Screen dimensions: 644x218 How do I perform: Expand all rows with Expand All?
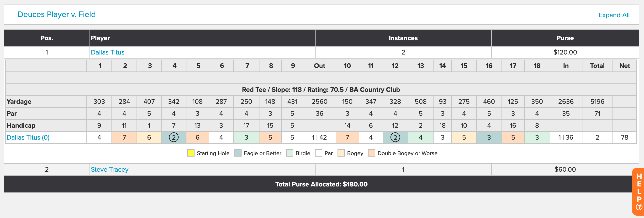coord(614,15)
